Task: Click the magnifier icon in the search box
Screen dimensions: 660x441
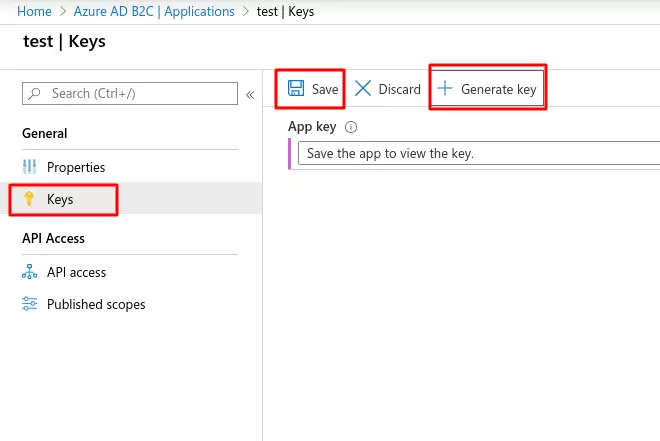Action: coord(35,93)
